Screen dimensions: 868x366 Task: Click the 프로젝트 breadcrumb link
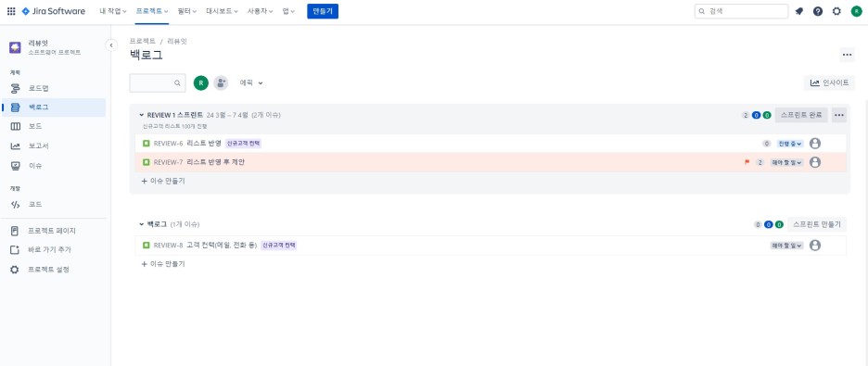(142, 41)
